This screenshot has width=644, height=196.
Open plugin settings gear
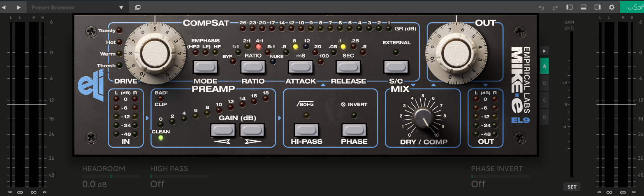[x=612, y=7]
